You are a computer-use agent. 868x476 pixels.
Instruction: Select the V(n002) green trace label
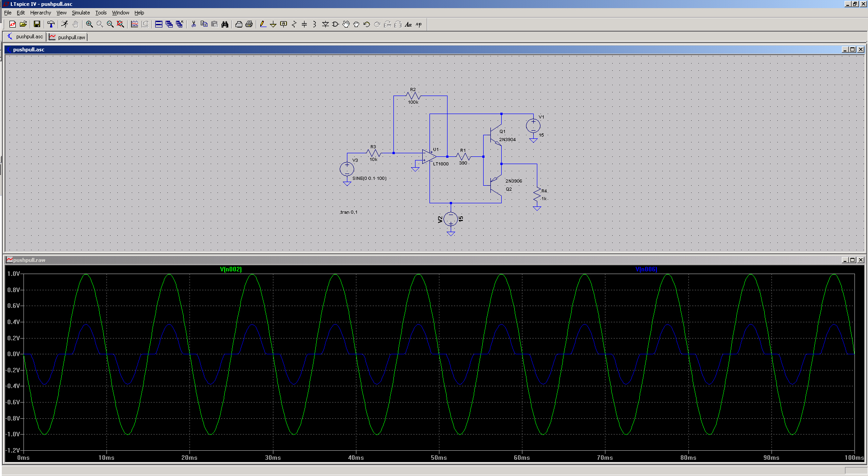click(231, 269)
